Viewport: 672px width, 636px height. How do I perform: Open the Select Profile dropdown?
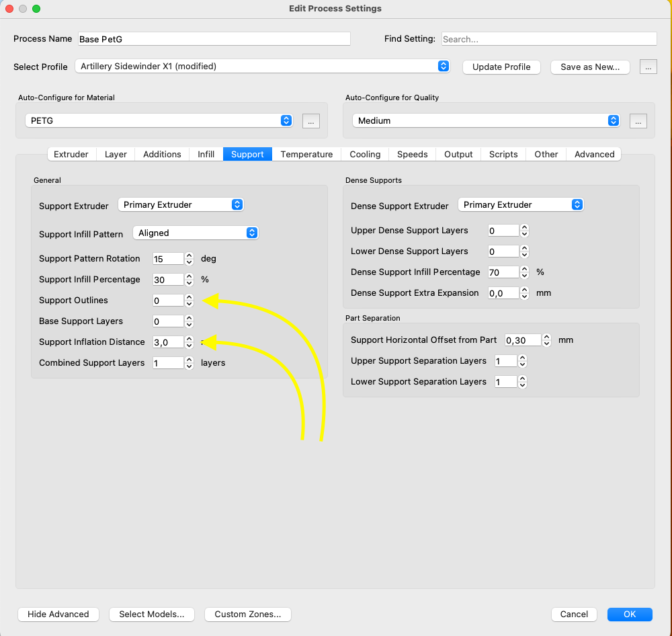pyautogui.click(x=262, y=66)
